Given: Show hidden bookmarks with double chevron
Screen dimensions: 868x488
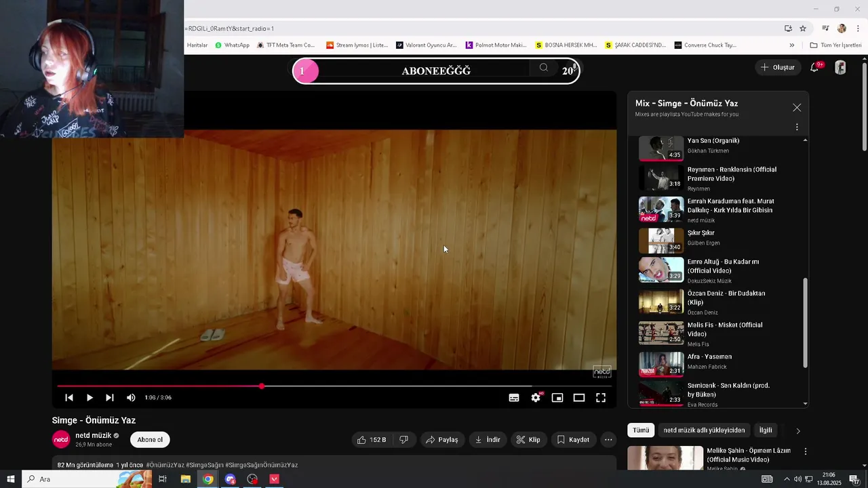Looking at the screenshot, I should point(791,45).
